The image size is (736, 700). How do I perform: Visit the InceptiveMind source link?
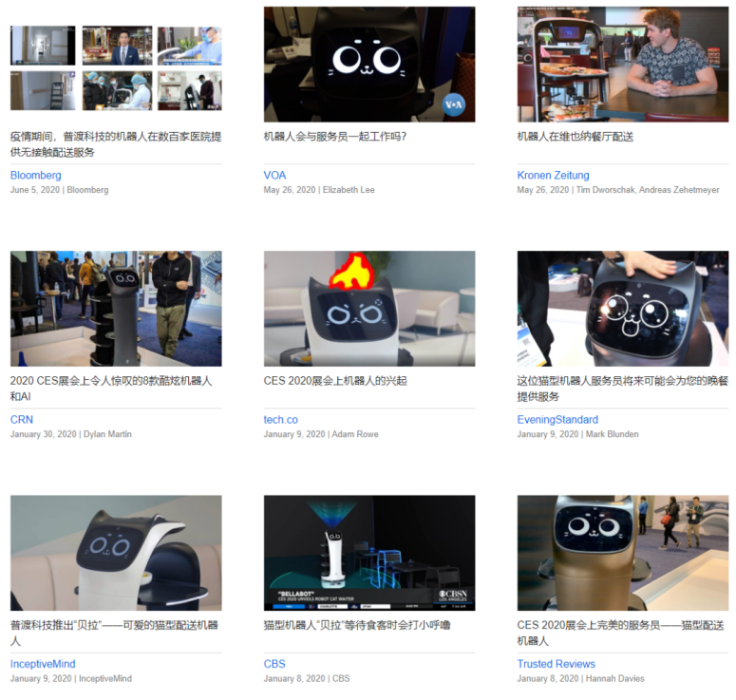pos(43,664)
